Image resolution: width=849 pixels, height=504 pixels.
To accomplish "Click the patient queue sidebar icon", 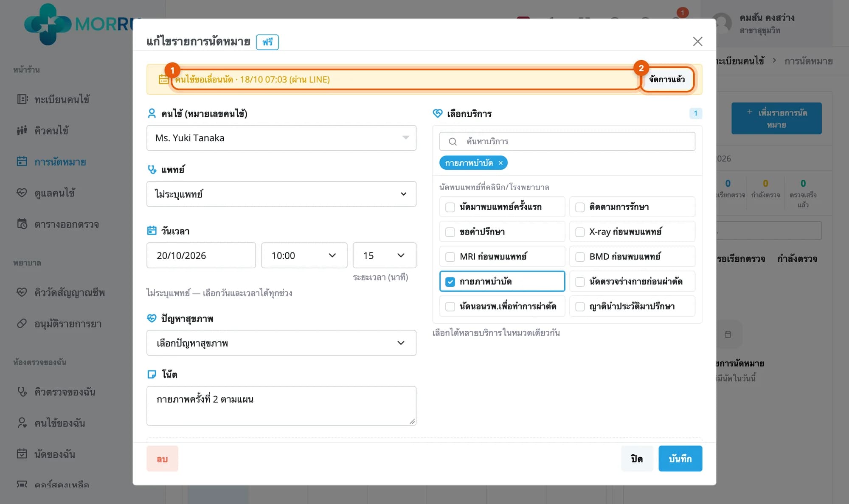I will click(x=22, y=130).
